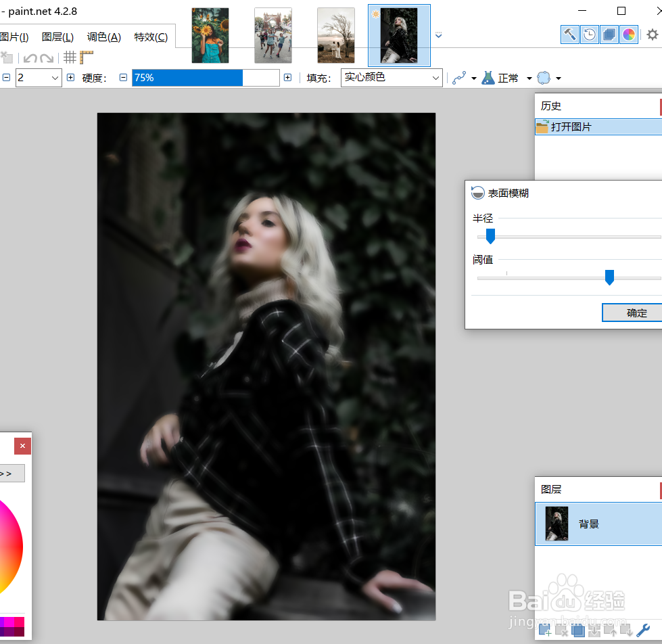Toggle the rulers icon
This screenshot has width=662, height=644.
point(86,57)
